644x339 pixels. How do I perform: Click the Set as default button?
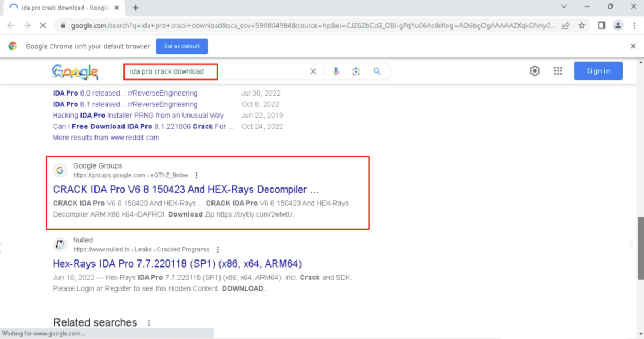pos(182,46)
